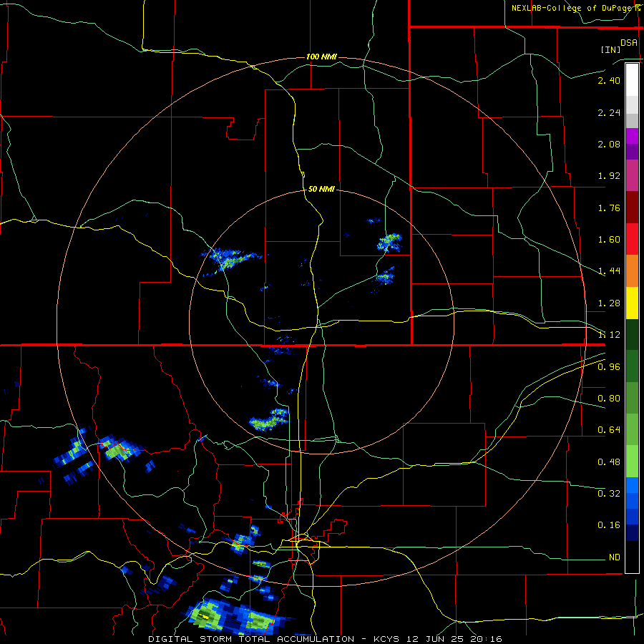Select the 0.64 scale value

click(x=609, y=430)
